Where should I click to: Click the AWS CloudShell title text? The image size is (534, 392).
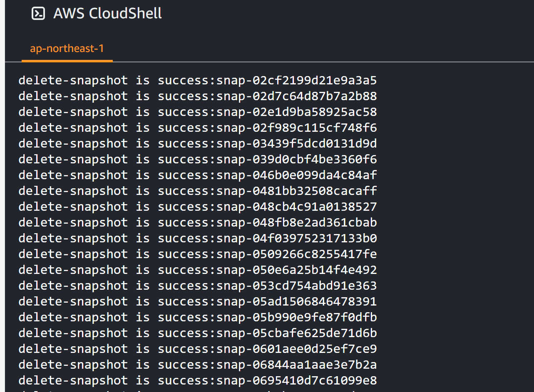pos(108,14)
